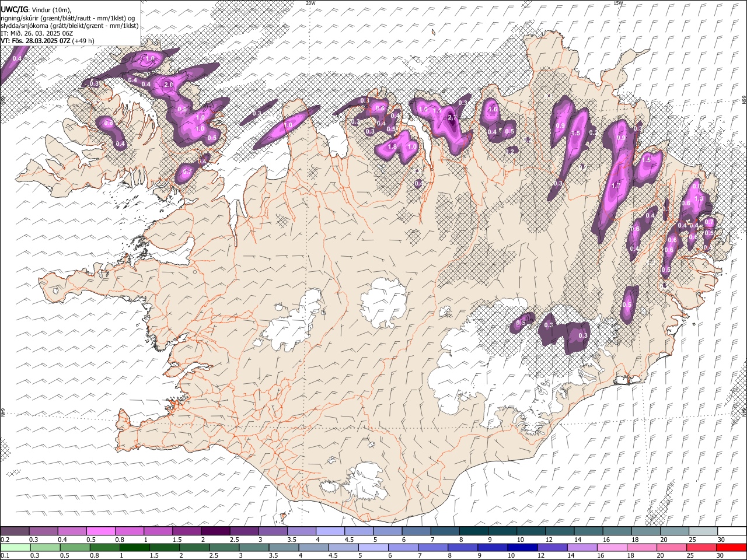Click the "15W" longitude label
Screen dimensions: 747x560
[619, 3]
